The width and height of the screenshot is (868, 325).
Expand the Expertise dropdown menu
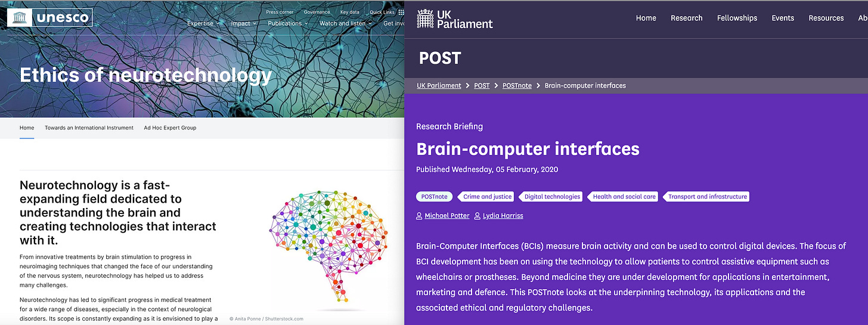point(203,23)
